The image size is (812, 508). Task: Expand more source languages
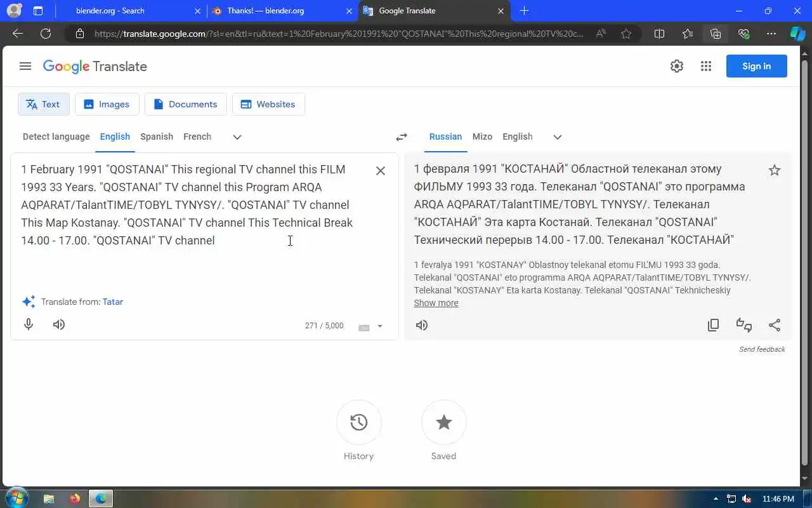(x=237, y=137)
